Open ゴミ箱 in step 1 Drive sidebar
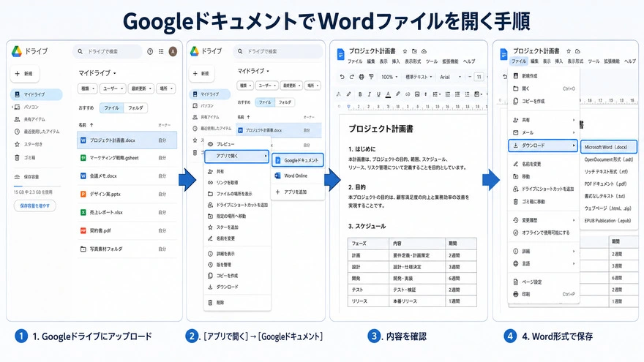This screenshot has height=362, width=644. click(26, 158)
